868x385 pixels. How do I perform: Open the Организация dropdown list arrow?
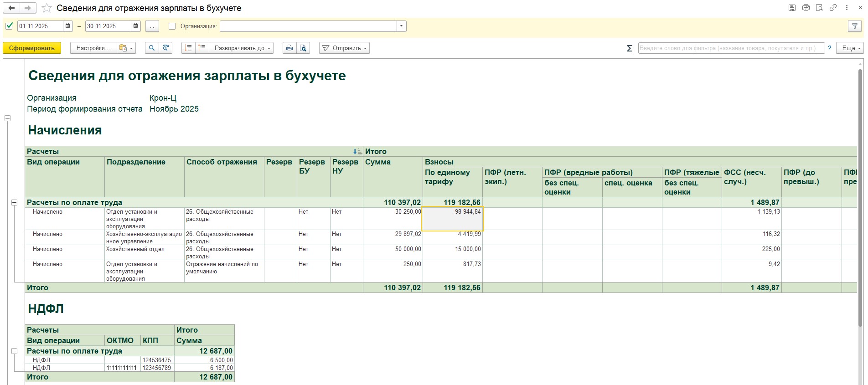click(401, 26)
